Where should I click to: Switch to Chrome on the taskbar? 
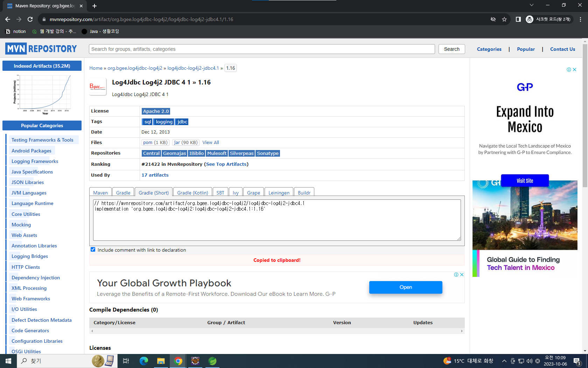tap(178, 361)
